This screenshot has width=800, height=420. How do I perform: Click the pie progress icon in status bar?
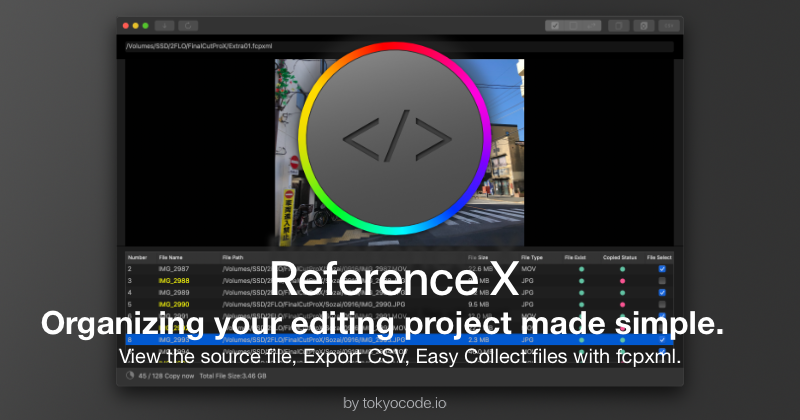coord(130,376)
